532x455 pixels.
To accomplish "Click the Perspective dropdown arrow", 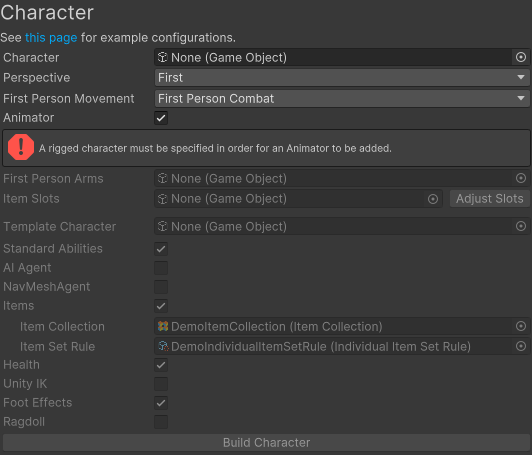I will click(x=521, y=78).
